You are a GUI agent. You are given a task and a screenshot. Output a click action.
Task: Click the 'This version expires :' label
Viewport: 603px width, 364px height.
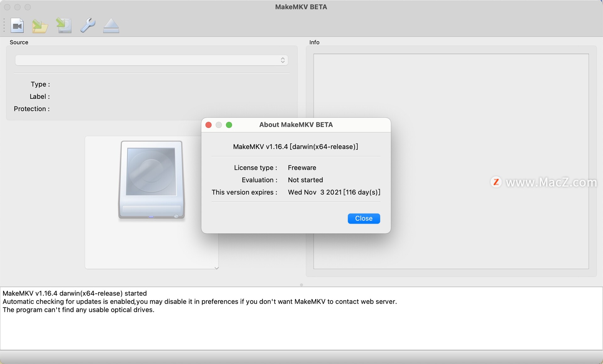click(x=244, y=192)
